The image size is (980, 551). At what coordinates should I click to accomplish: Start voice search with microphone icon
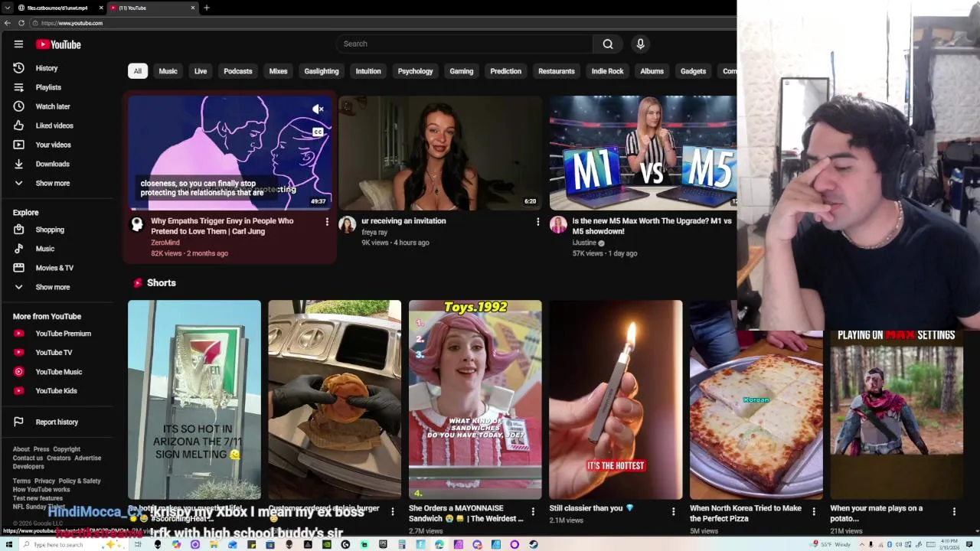[641, 44]
